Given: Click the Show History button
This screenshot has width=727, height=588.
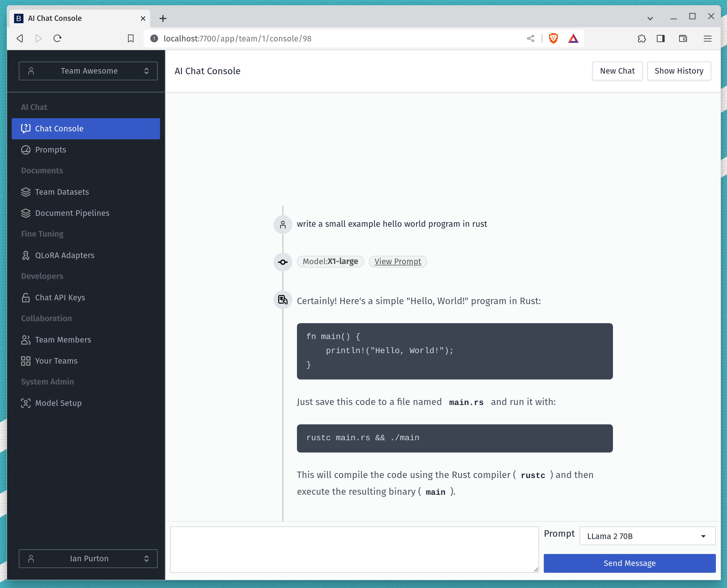Looking at the screenshot, I should pyautogui.click(x=679, y=71).
